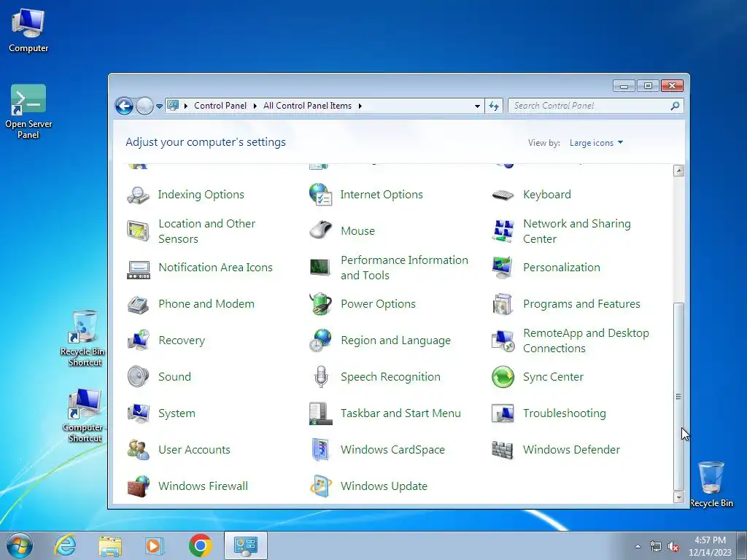Click the Speech Recognition microphone icon
The width and height of the screenshot is (747, 560).
(x=321, y=377)
